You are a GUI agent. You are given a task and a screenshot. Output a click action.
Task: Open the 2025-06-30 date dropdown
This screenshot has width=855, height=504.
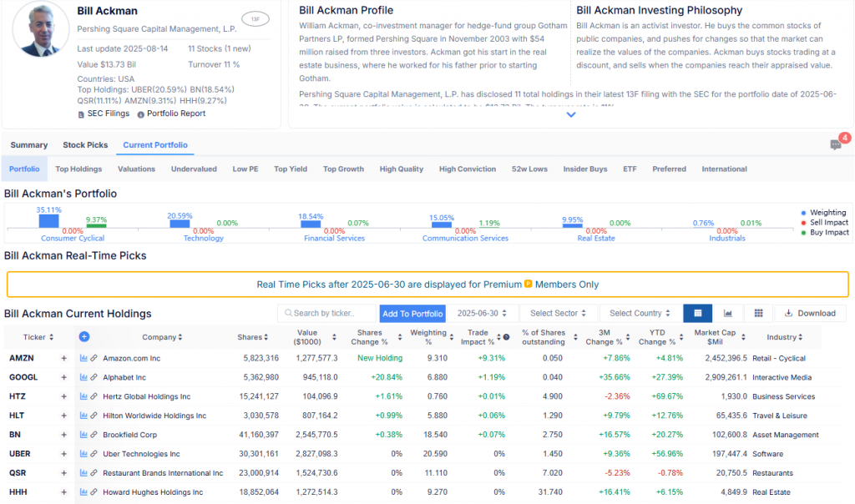coord(483,313)
